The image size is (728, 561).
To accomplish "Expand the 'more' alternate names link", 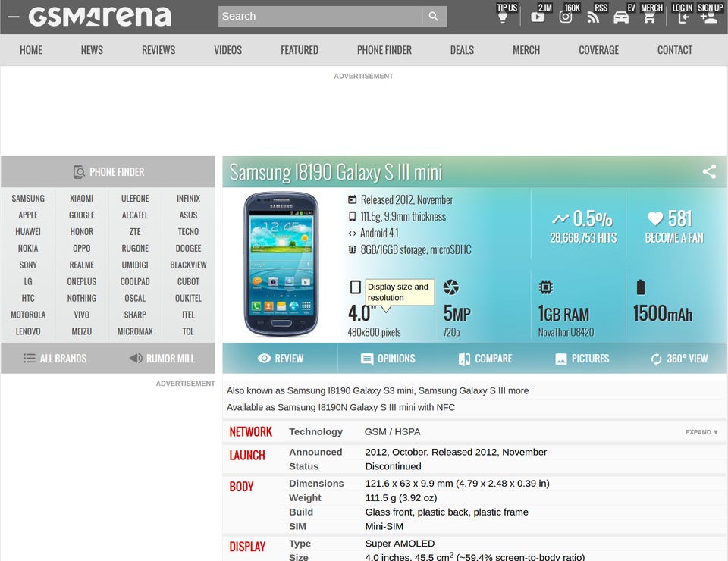I will point(518,390).
